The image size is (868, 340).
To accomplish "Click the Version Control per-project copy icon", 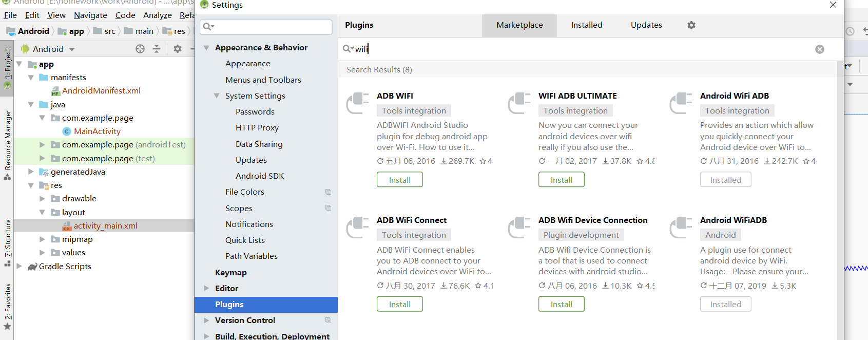I will (328, 320).
